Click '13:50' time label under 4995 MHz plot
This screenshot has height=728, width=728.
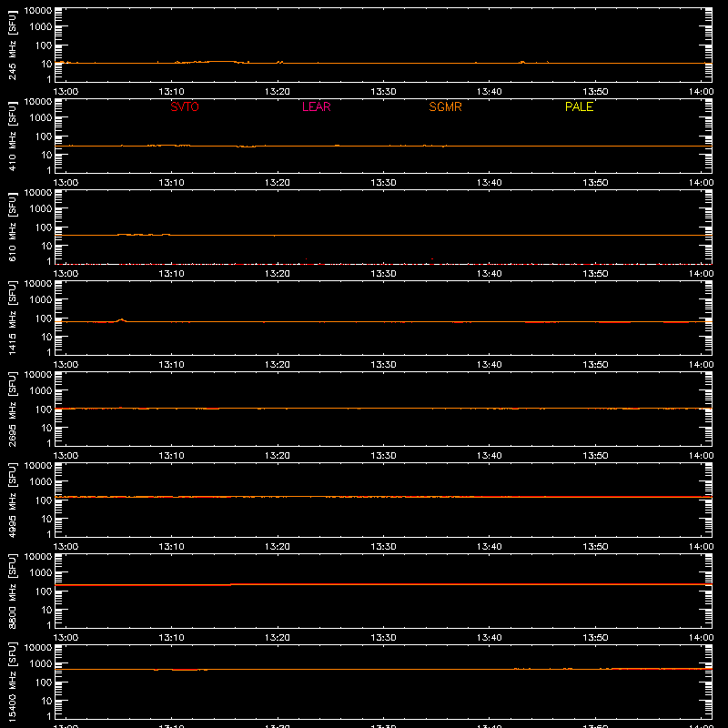coord(595,547)
